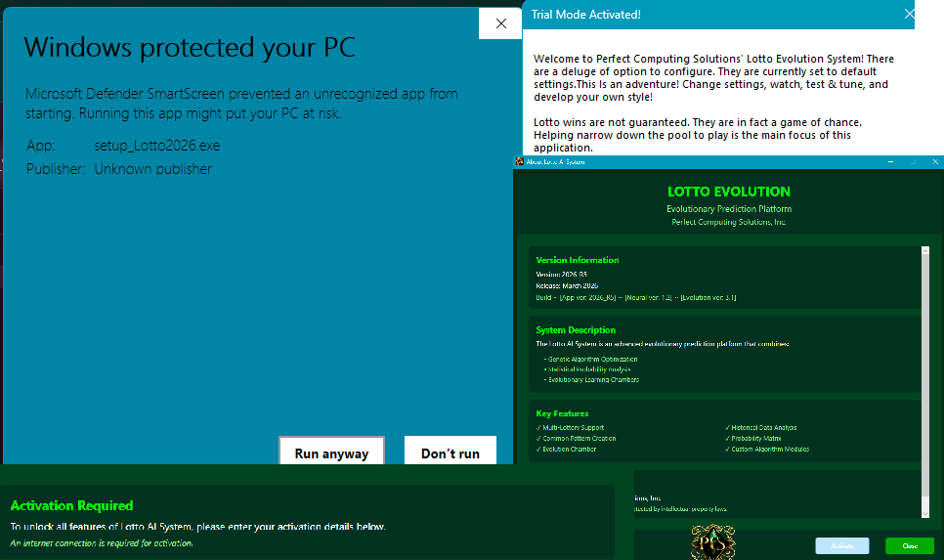Click the Activate button in About window
Viewport: 944px width, 560px height.
click(842, 545)
